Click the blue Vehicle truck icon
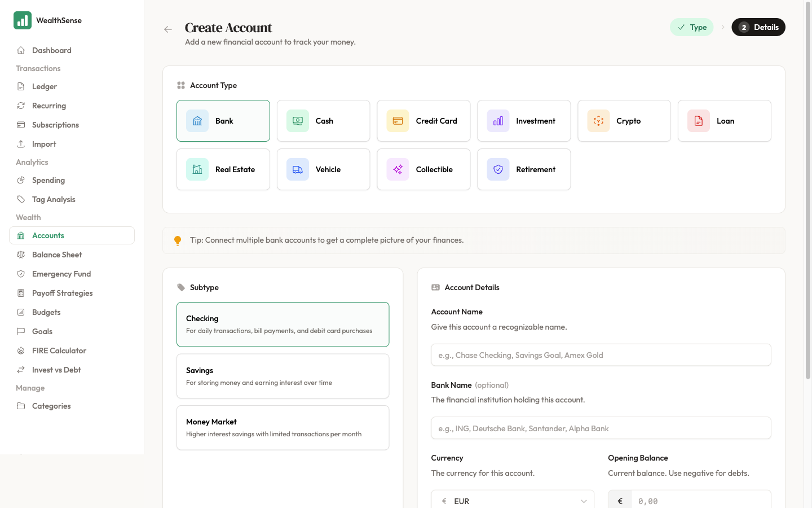Screen dimensions: 812x508 pos(298,169)
